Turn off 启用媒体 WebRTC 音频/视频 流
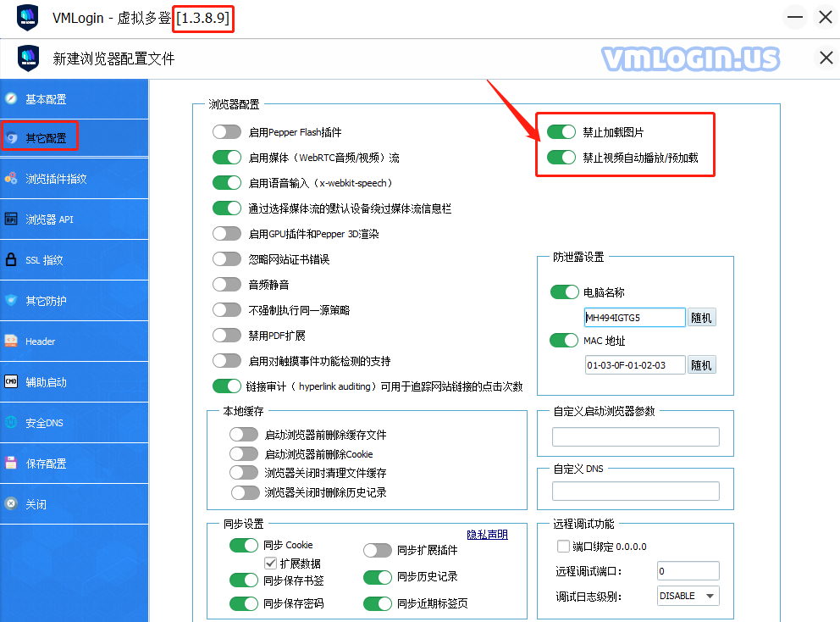Image resolution: width=840 pixels, height=622 pixels. pos(227,157)
